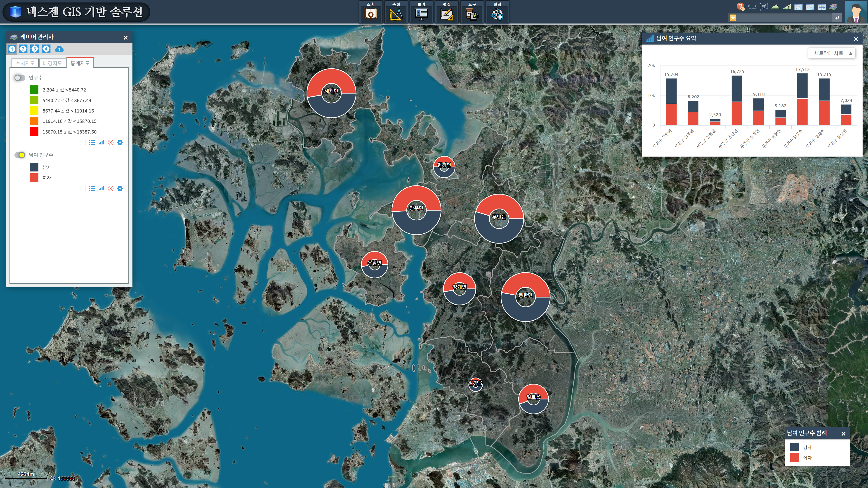Activate the map swipe compare tool
The image size is (868, 488).
821,7
